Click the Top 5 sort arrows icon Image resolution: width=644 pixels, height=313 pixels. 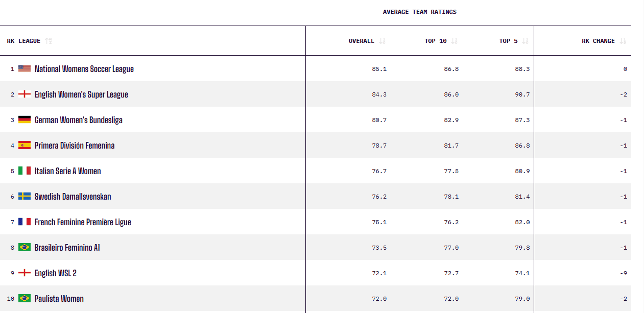pos(526,41)
